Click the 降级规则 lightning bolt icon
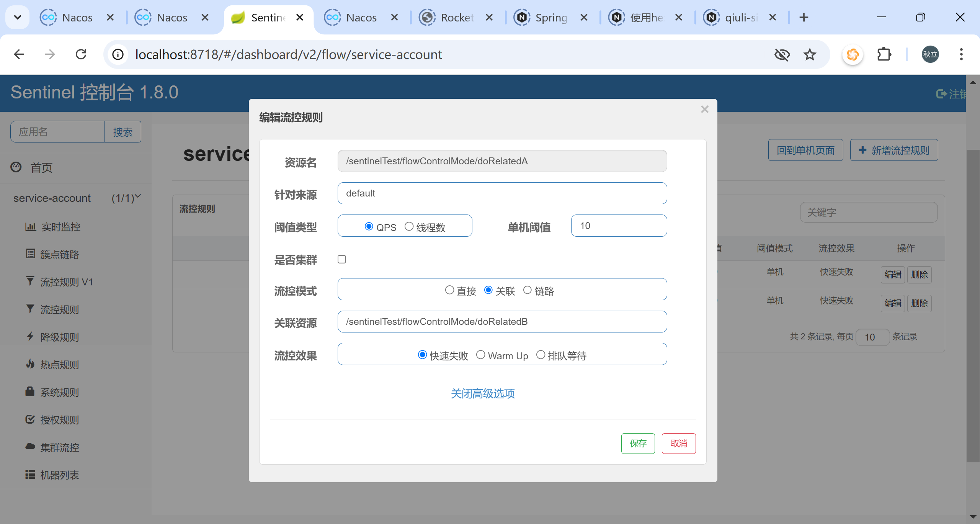The image size is (980, 524). [30, 336]
